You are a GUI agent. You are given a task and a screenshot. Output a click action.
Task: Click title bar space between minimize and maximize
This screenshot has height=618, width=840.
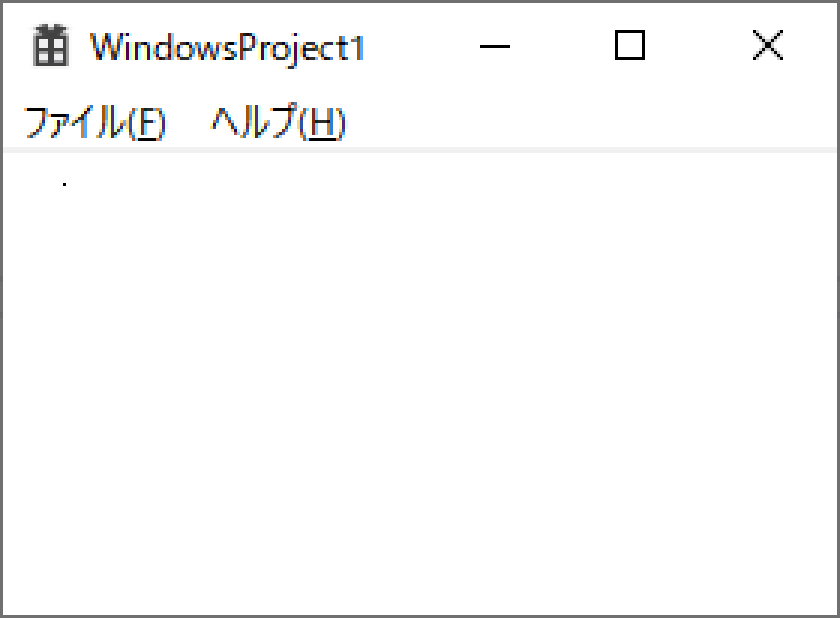(x=562, y=45)
